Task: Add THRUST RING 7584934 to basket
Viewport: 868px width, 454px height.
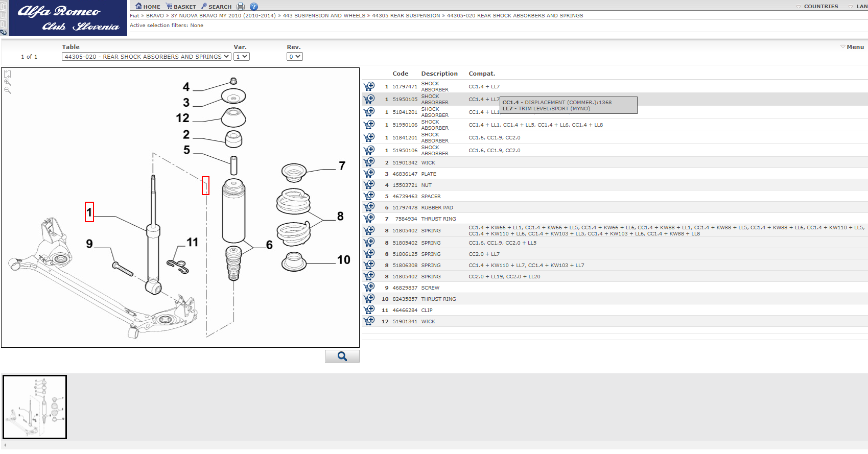Action: pos(369,219)
